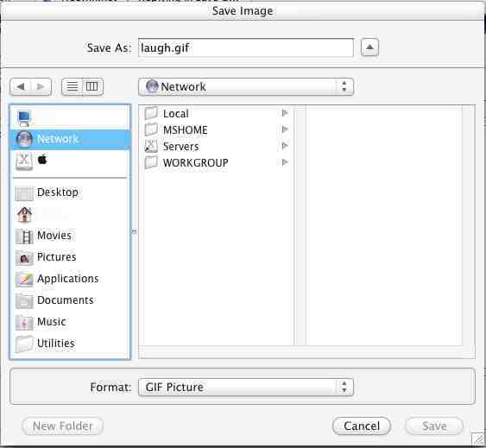The height and width of the screenshot is (448, 486).
Task: Select the Network globe icon in the sidebar
Action: [x=24, y=139]
